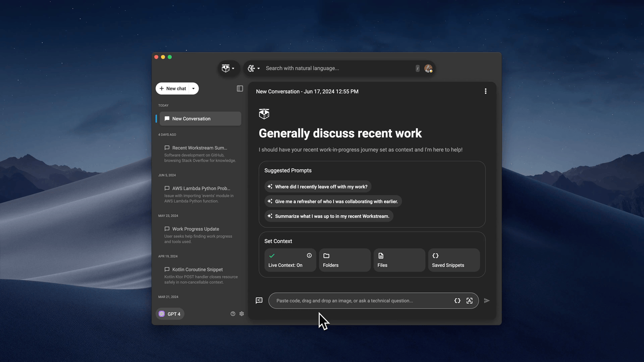Image resolution: width=644 pixels, height=362 pixels.
Task: Open the Kotlin Coroutine Snippet conversation
Action: click(x=200, y=276)
